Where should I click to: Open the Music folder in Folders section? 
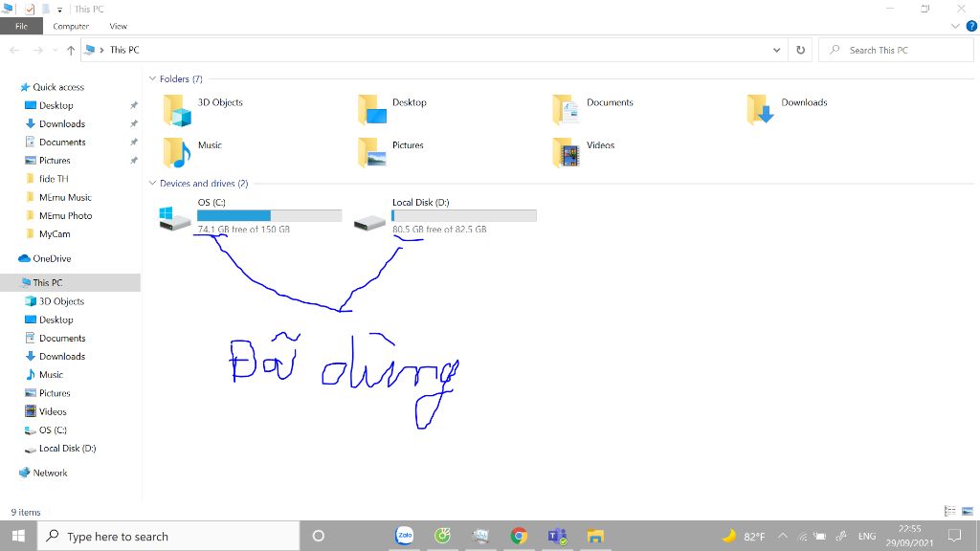tap(192, 152)
